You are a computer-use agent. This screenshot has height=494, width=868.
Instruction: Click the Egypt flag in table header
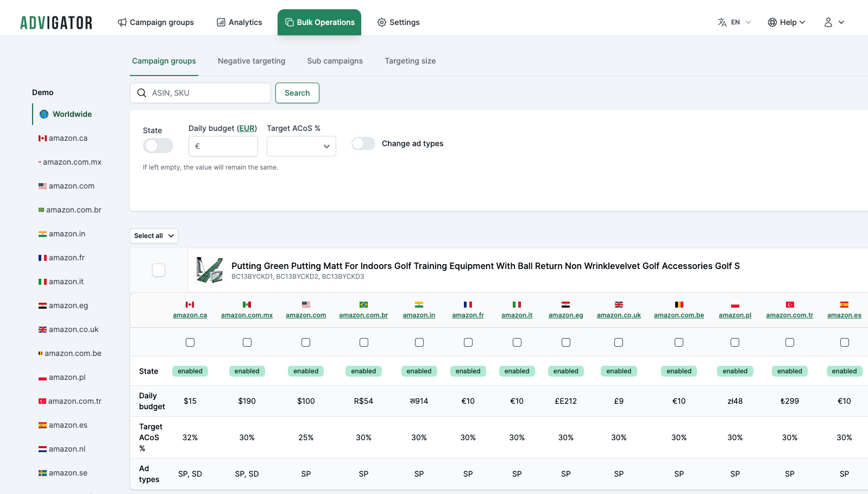(x=565, y=305)
